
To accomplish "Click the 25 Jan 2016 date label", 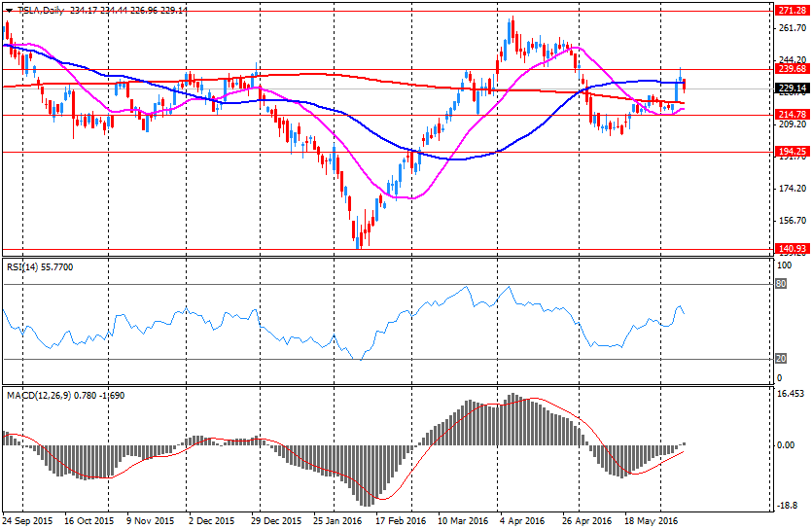I will click(x=337, y=520).
